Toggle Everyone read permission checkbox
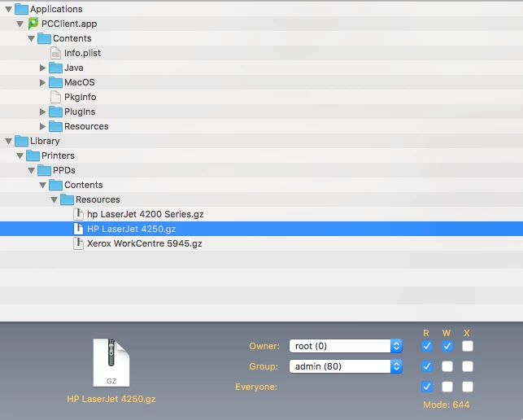523x420 pixels. (427, 387)
